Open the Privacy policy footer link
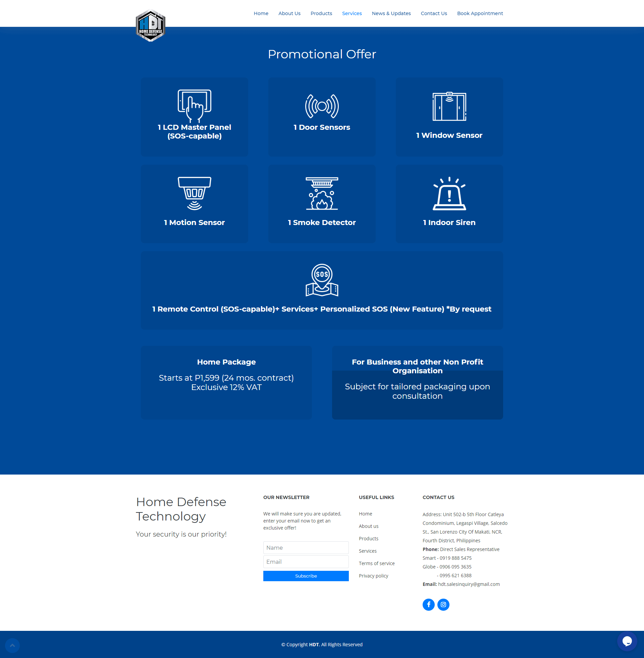The width and height of the screenshot is (644, 658). click(x=373, y=576)
